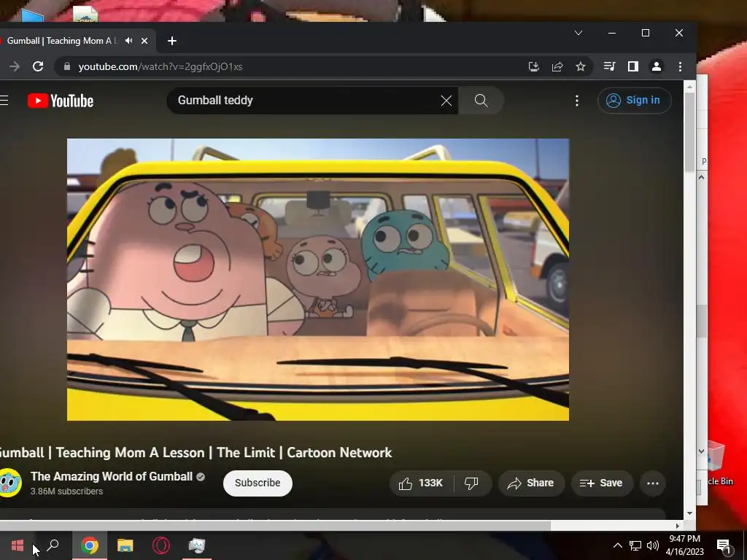This screenshot has width=747, height=560.
Task: Click The Amazing World of Gumball channel name
Action: coord(112,477)
